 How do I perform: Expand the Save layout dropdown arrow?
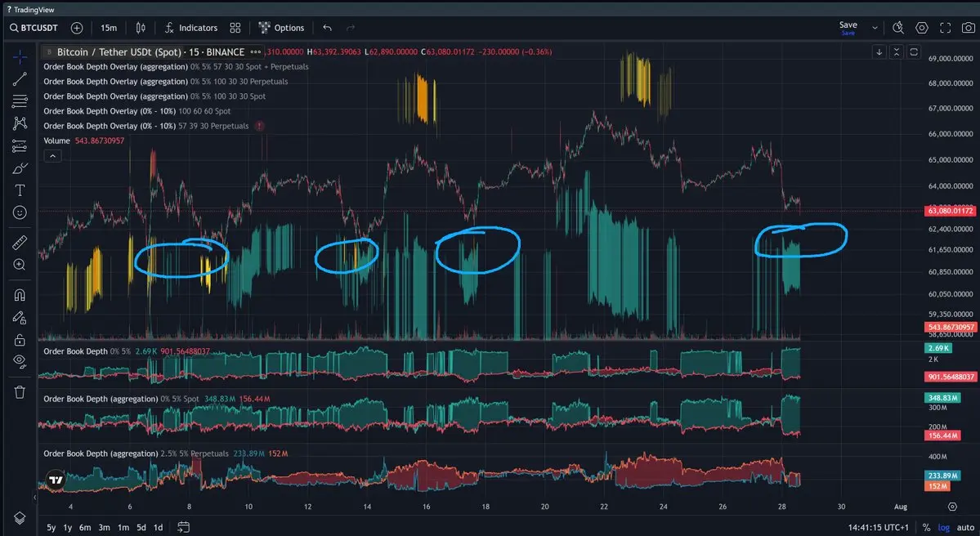(875, 28)
